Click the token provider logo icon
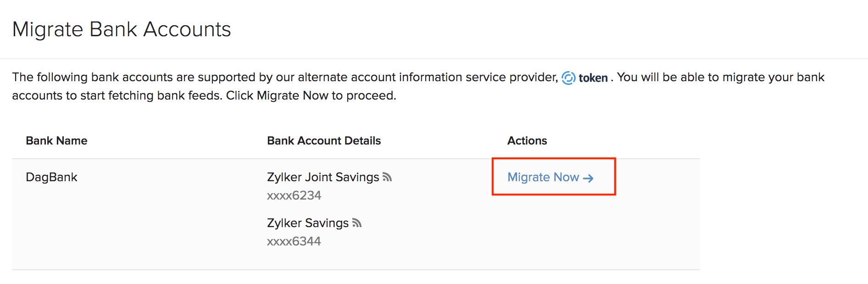The image size is (868, 284). click(x=568, y=78)
